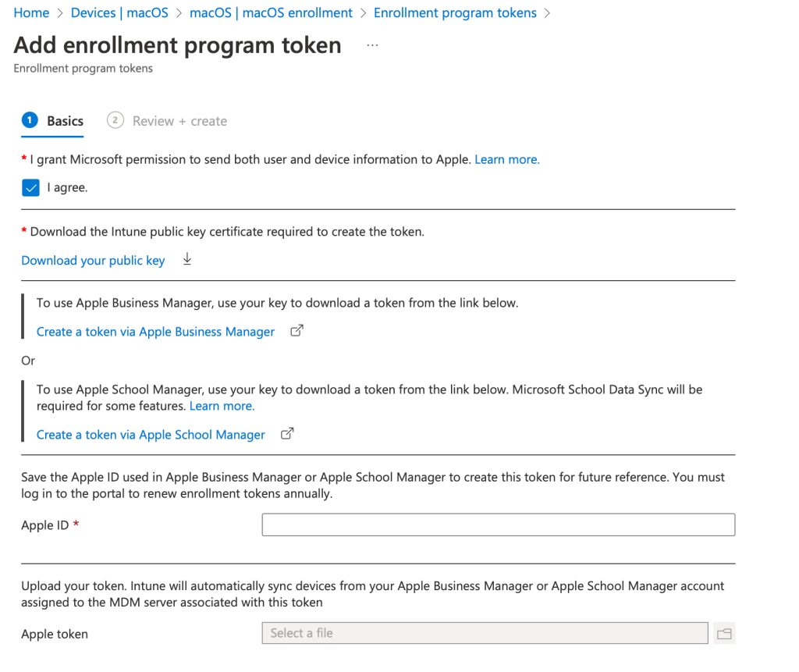799x672 pixels.
Task: Navigate to Home breadcrumb
Action: pyautogui.click(x=31, y=13)
